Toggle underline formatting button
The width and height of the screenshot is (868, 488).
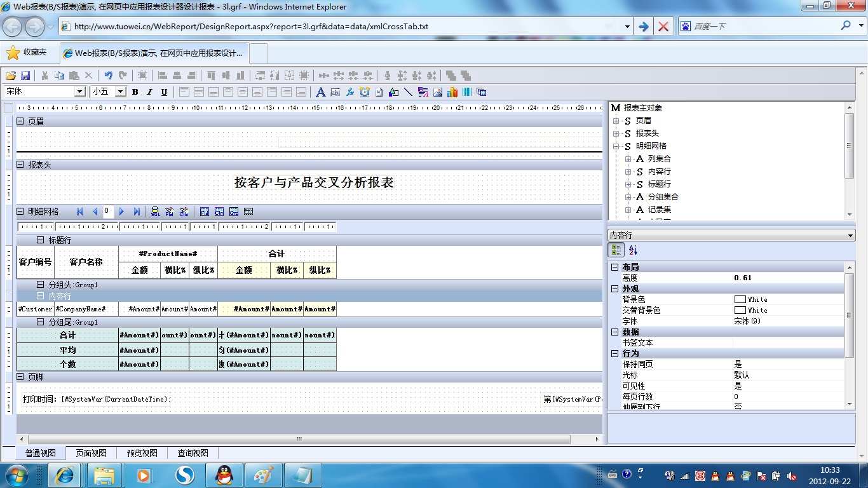coord(164,92)
